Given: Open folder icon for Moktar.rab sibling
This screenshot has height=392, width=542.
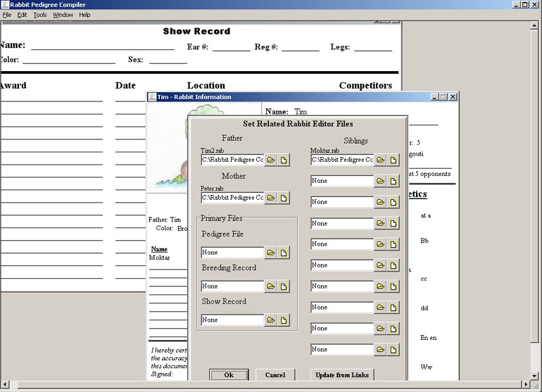Looking at the screenshot, I should coord(380,160).
